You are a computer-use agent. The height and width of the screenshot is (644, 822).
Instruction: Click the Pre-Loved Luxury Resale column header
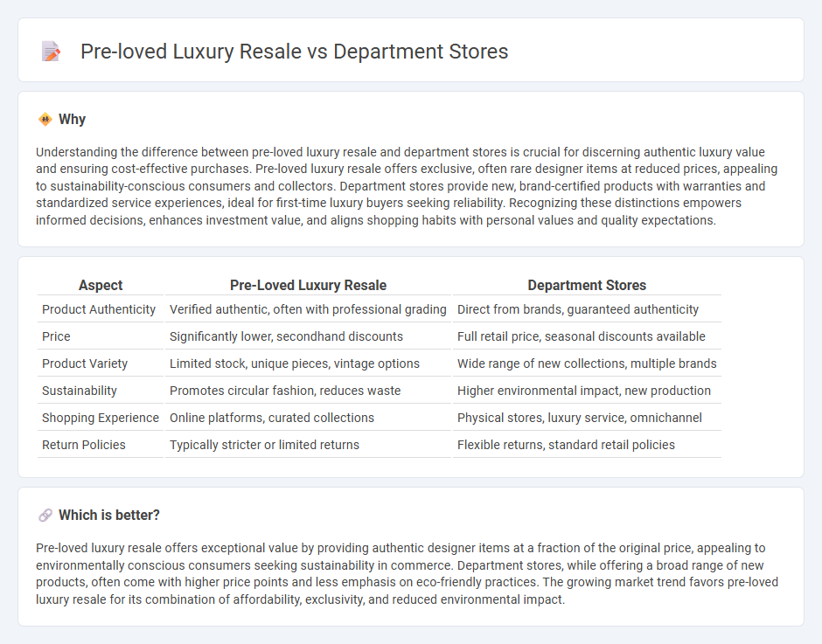tap(308, 285)
